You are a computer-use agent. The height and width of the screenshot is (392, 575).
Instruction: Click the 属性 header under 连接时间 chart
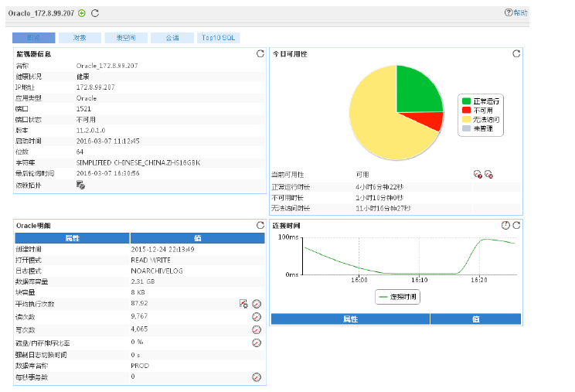[350, 319]
